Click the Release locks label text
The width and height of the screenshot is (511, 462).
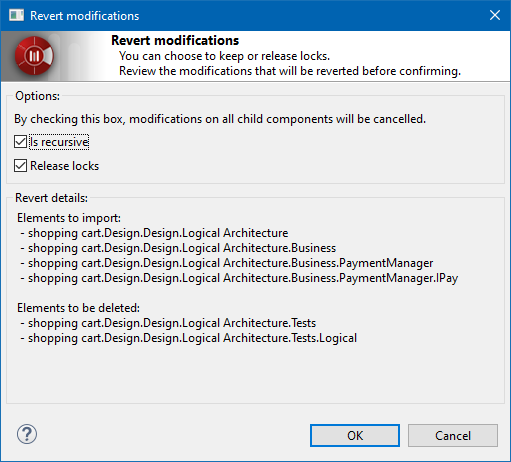pyautogui.click(x=65, y=166)
